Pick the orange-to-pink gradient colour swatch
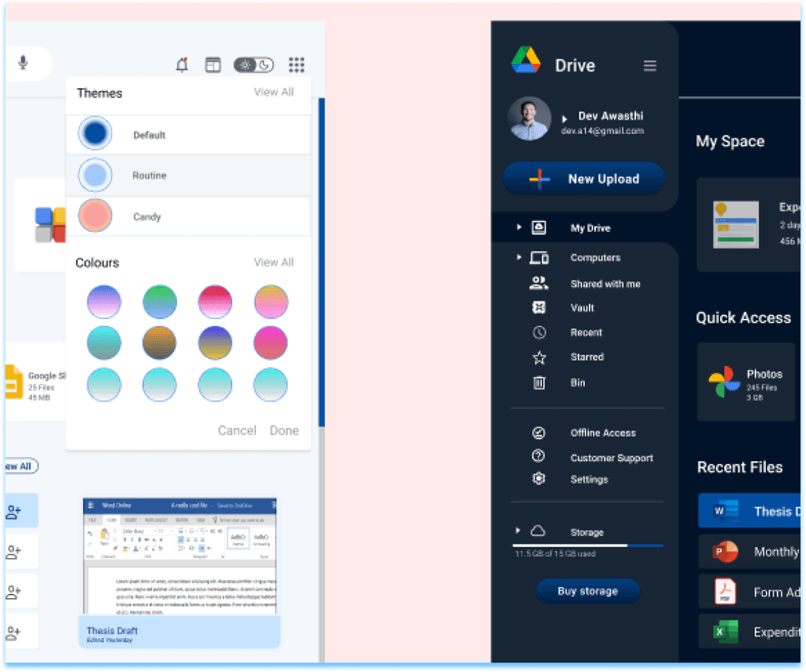Screen dimensions: 806x672 coord(271,301)
